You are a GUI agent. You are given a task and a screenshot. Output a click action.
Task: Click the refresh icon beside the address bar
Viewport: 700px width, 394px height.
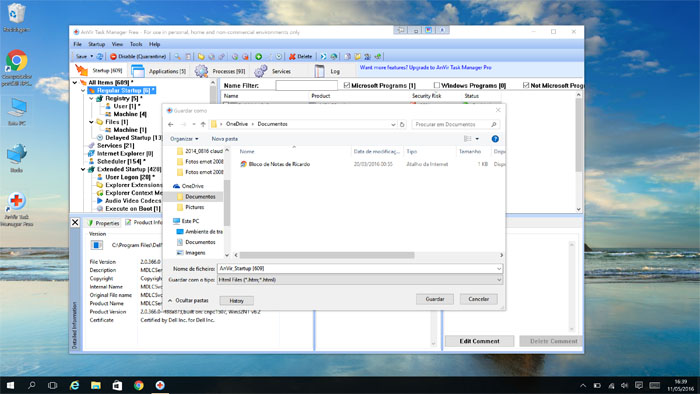[x=402, y=124]
